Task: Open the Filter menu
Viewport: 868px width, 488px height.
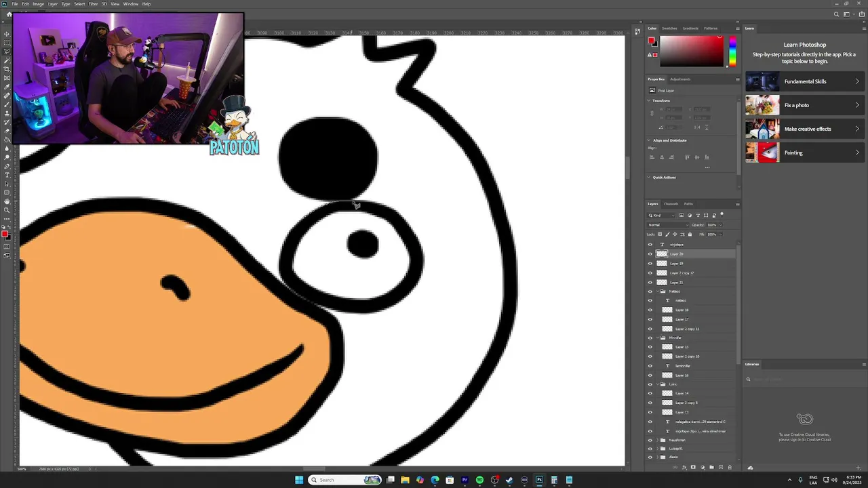Action: coord(94,4)
